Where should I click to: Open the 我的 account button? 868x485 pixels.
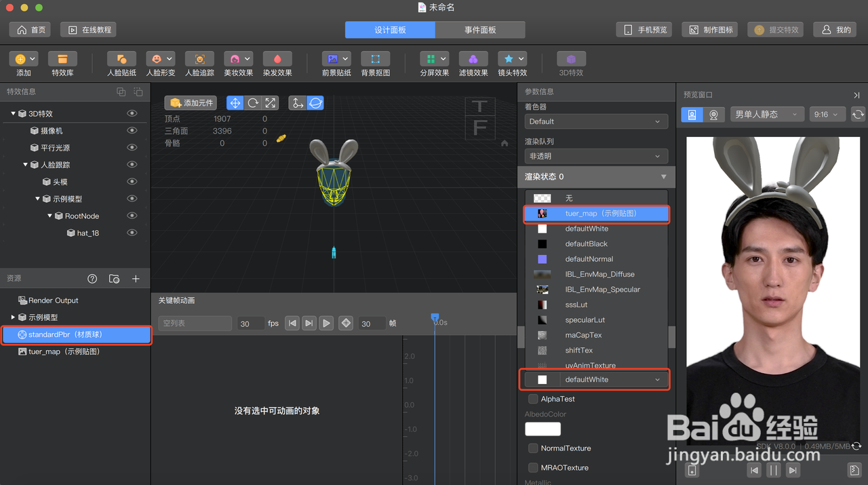point(835,30)
